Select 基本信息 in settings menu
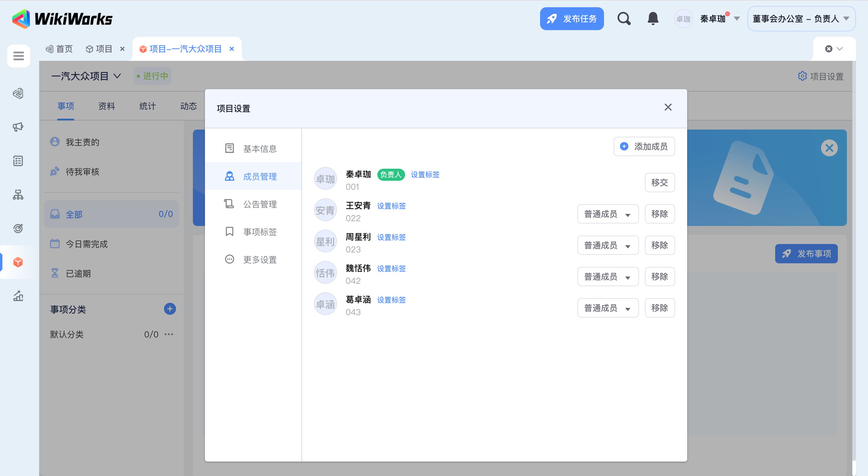Viewport: 868px width, 476px height. click(260, 149)
